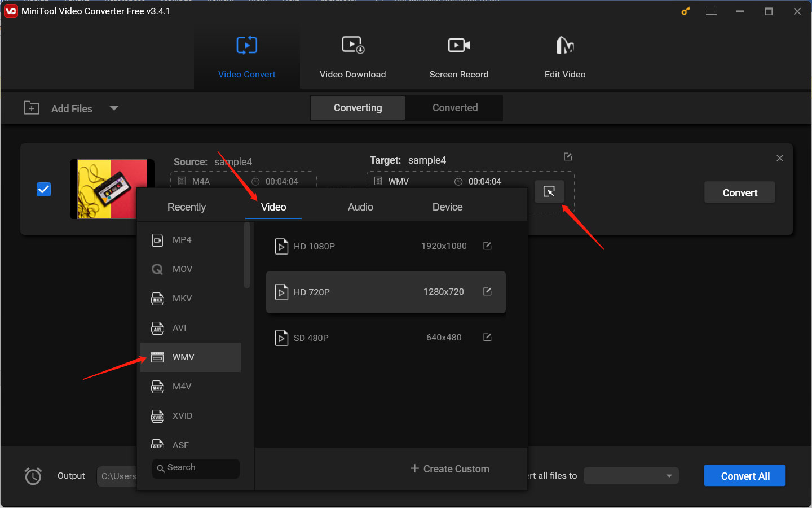Choose WMV format from the list
Viewport: 812px width, 508px height.
191,357
